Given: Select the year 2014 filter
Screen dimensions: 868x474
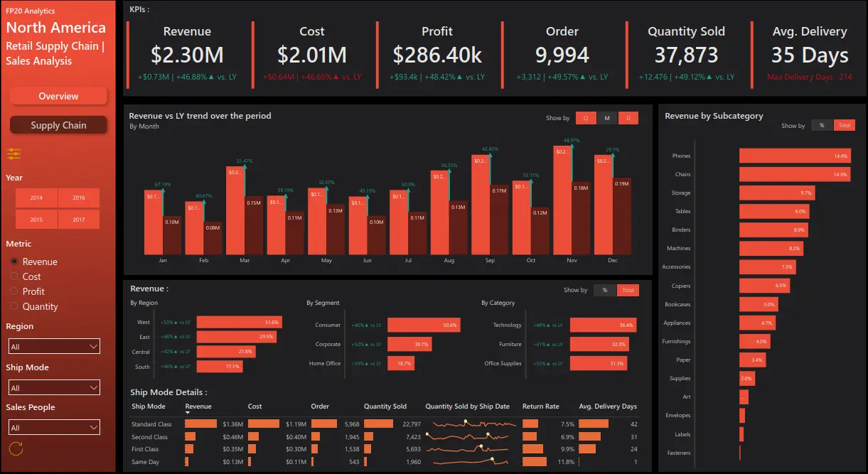Looking at the screenshot, I should coord(36,198).
